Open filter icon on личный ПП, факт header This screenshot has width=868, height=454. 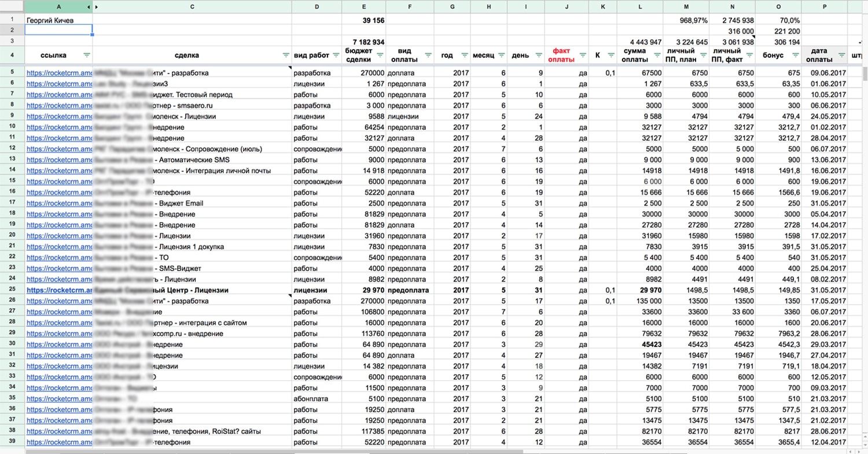tap(749, 55)
